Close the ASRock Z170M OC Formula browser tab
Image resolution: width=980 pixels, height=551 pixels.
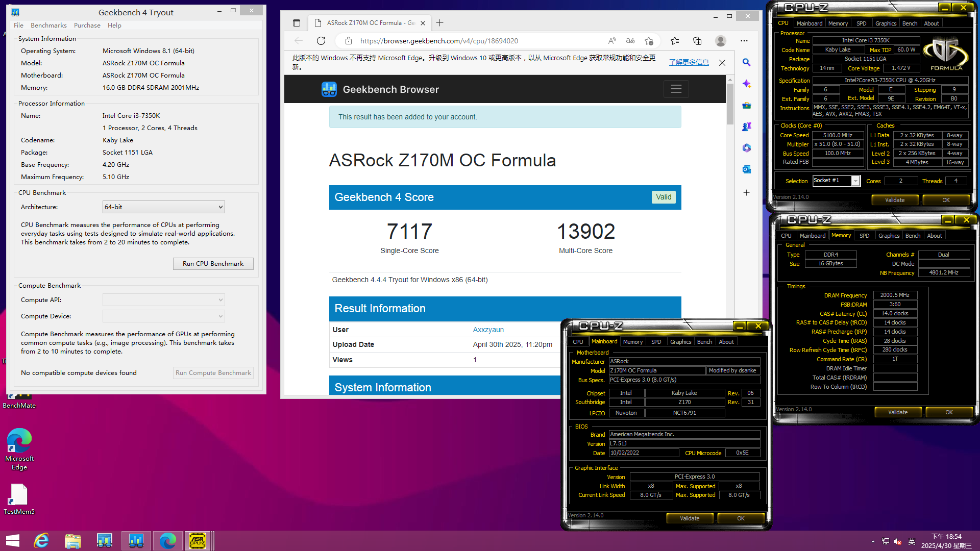pos(423,23)
